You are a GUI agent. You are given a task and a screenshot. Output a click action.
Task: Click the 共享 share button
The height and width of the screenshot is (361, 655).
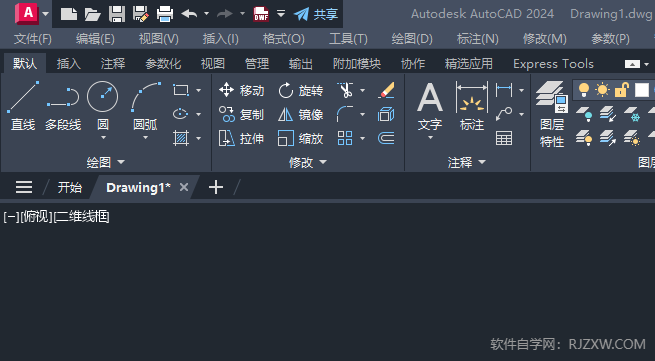click(x=316, y=14)
